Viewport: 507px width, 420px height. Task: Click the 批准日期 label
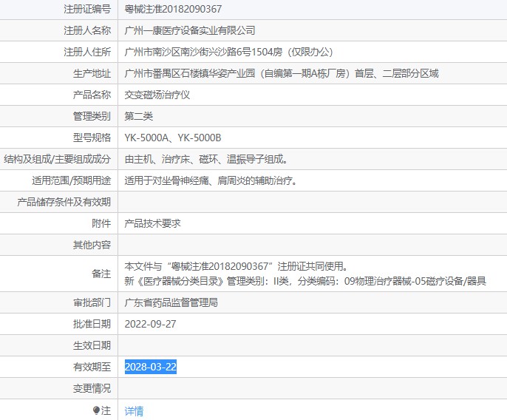[92, 324]
